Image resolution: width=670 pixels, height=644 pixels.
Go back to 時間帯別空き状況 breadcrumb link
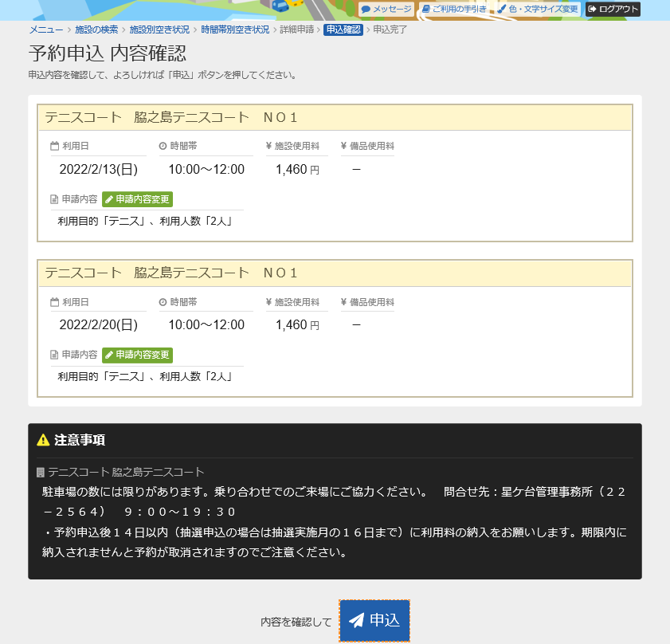pyautogui.click(x=235, y=29)
